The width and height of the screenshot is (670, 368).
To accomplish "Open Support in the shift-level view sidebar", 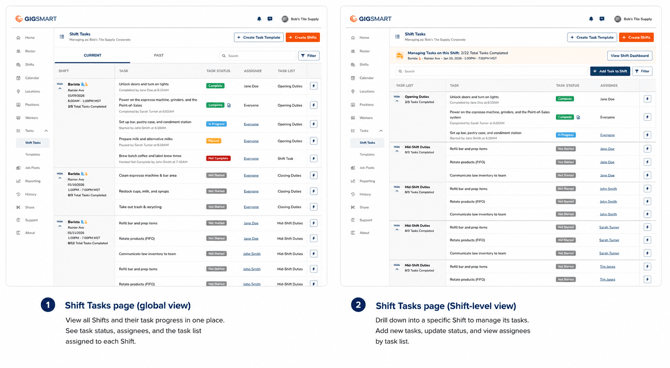I will 362,220.
